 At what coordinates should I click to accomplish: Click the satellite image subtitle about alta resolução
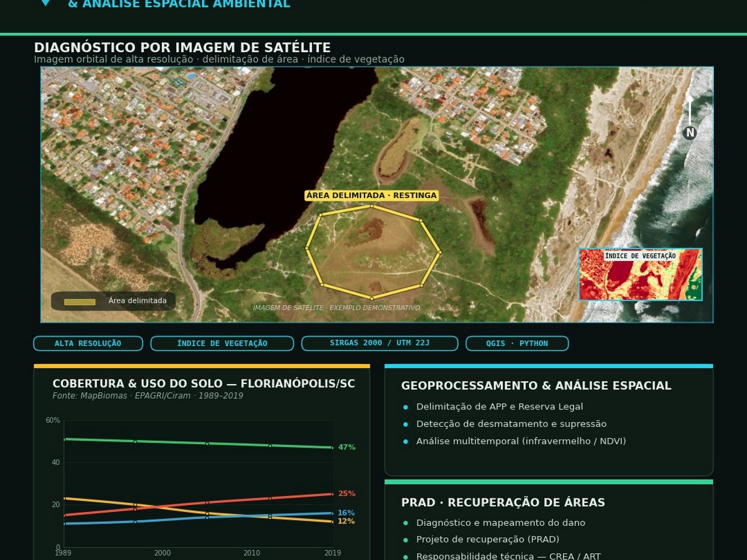pyautogui.click(x=219, y=59)
